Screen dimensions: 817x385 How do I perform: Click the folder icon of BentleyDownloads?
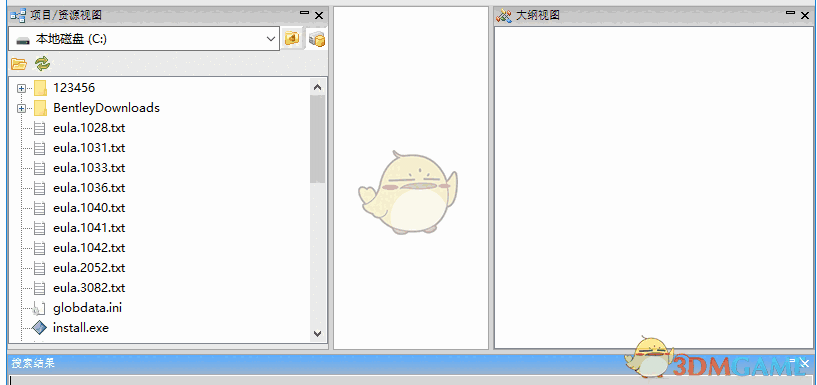[41, 108]
